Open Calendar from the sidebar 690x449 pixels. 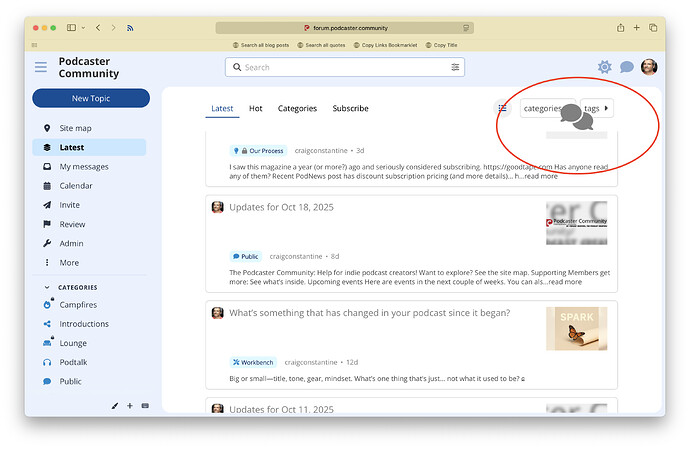click(76, 186)
